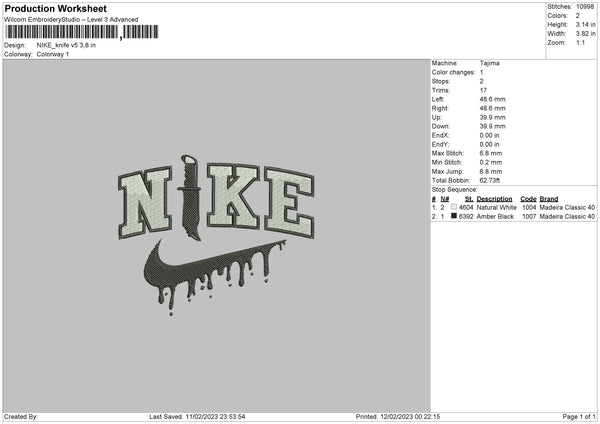Image resolution: width=600 pixels, height=424 pixels.
Task: Click the Stitches count 10998
Action: point(585,7)
